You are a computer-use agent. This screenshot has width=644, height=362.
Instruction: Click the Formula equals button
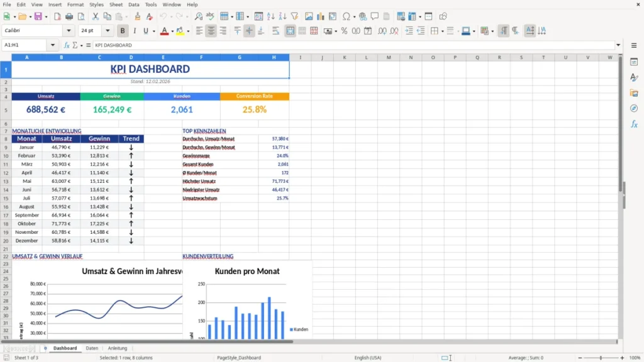(88, 45)
